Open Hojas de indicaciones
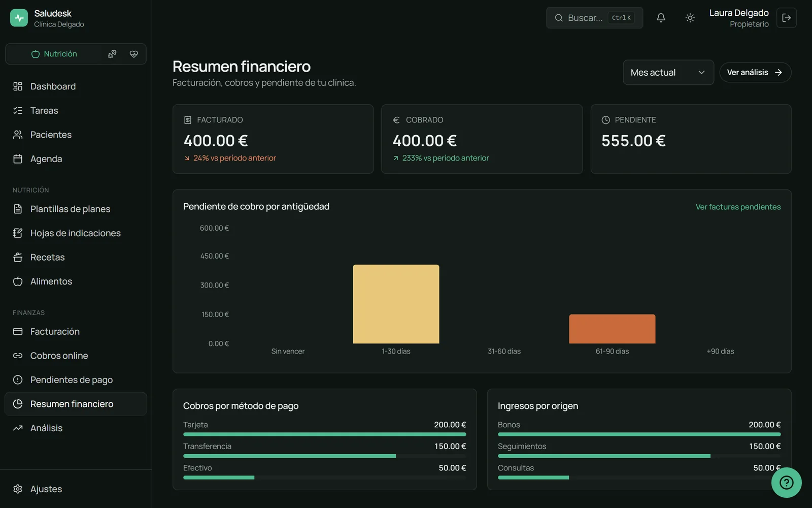This screenshot has height=508, width=812. point(76,233)
